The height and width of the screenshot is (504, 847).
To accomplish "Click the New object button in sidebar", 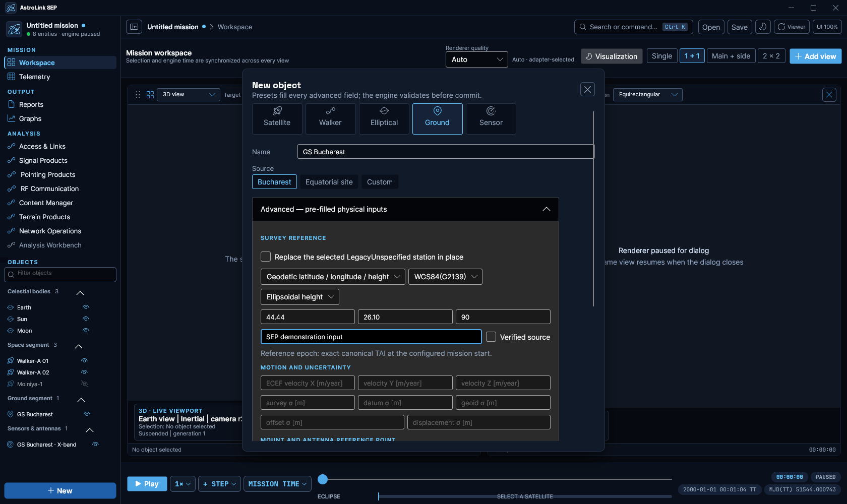I will 60,490.
